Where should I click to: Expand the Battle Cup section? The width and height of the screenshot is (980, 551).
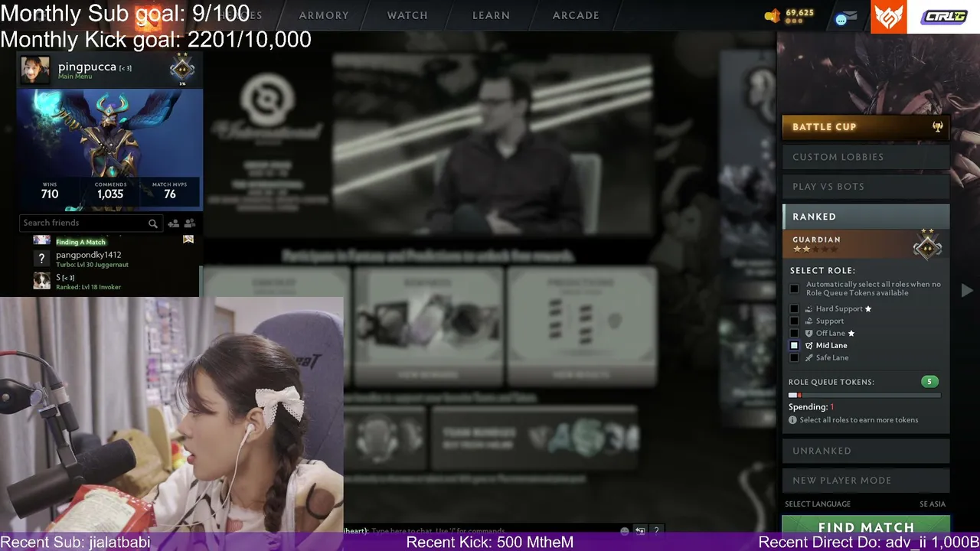tap(866, 127)
